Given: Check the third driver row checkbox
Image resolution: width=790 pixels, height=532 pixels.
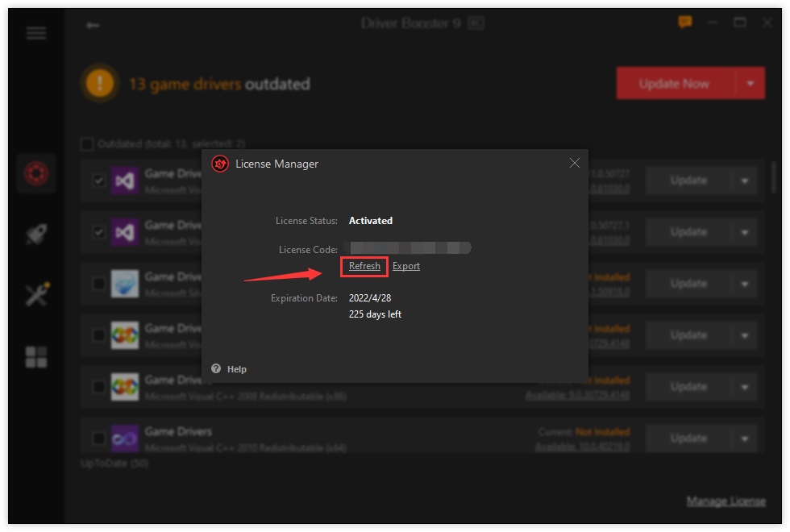Looking at the screenshot, I should [x=98, y=284].
